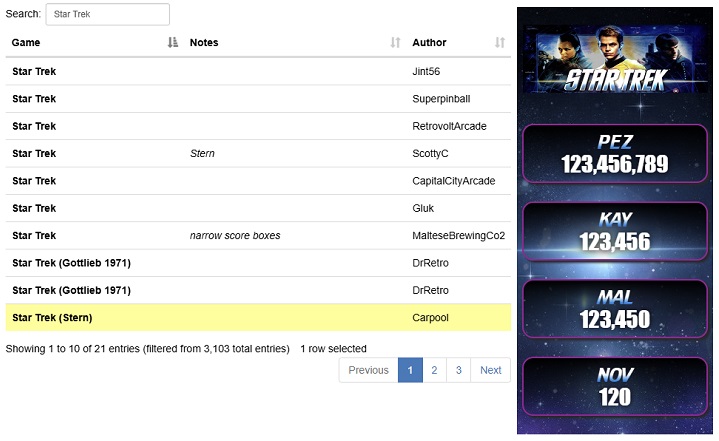The height and width of the screenshot is (441, 719).
Task: Select current page 1 button
Action: [x=410, y=370]
